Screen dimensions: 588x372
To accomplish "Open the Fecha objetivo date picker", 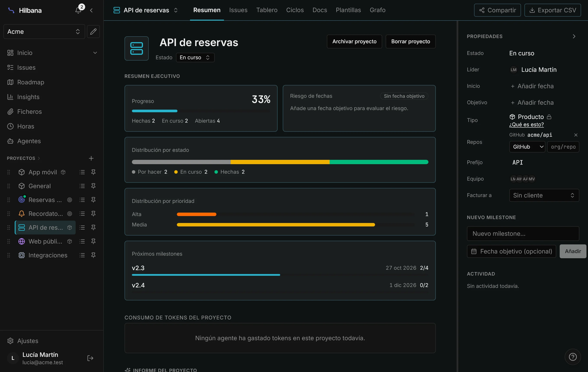I will [511, 251].
